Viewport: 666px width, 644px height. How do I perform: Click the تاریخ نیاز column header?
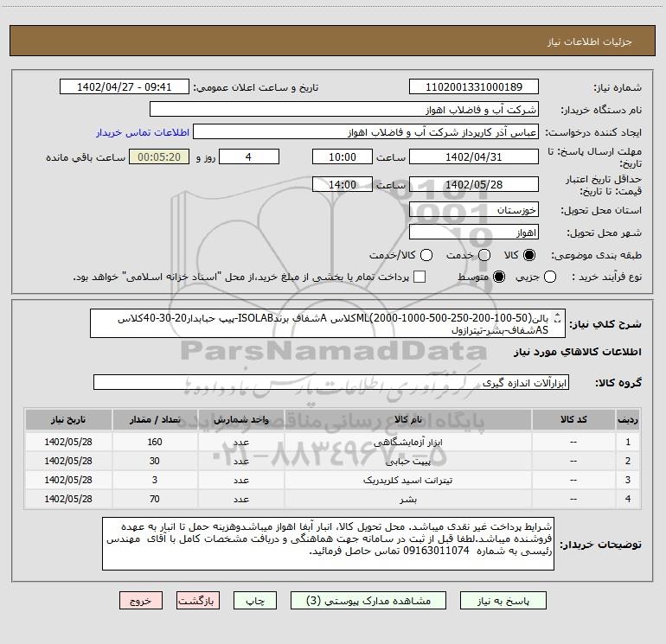(x=68, y=419)
